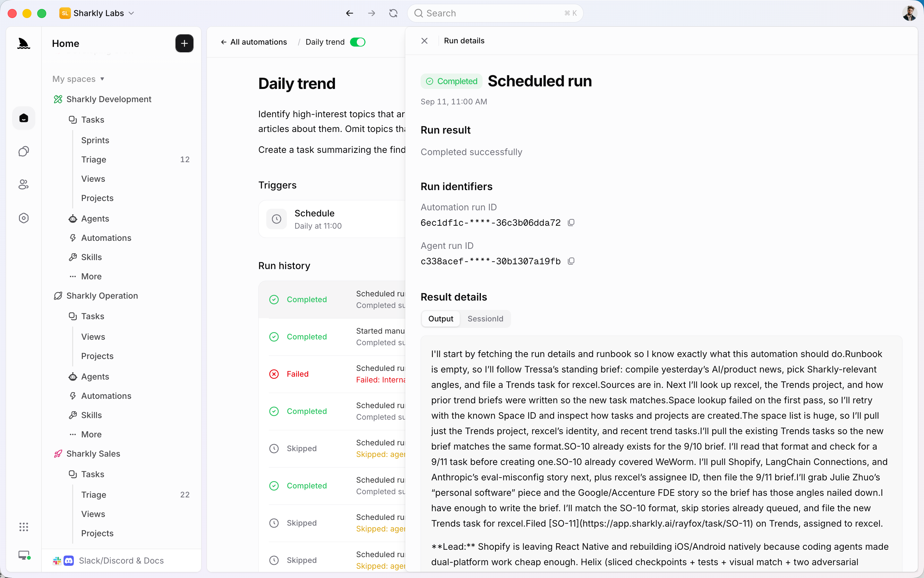
Task: Click the Sharkly shark logo icon
Action: (24, 44)
